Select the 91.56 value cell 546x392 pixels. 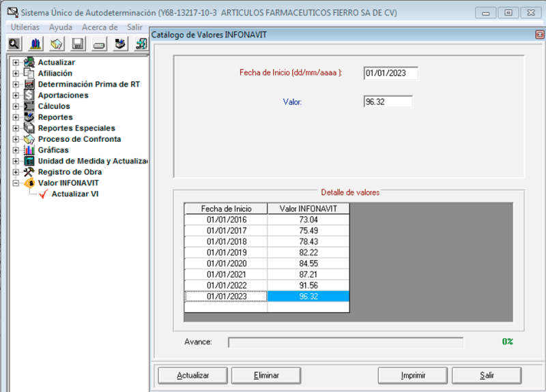coord(308,286)
